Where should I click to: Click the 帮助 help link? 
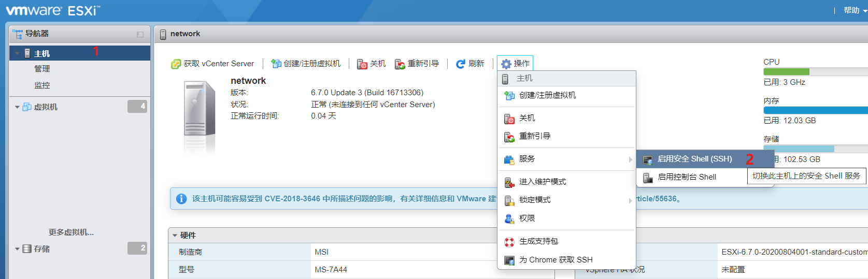coord(851,10)
